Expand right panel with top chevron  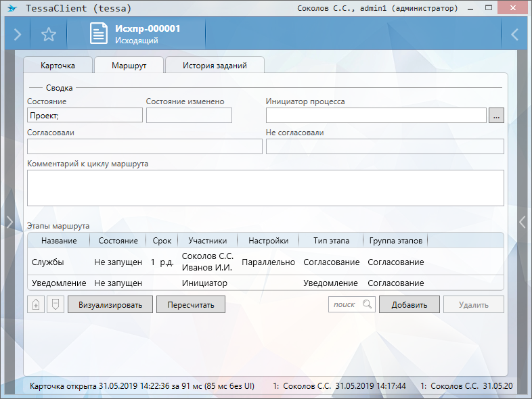(x=514, y=34)
